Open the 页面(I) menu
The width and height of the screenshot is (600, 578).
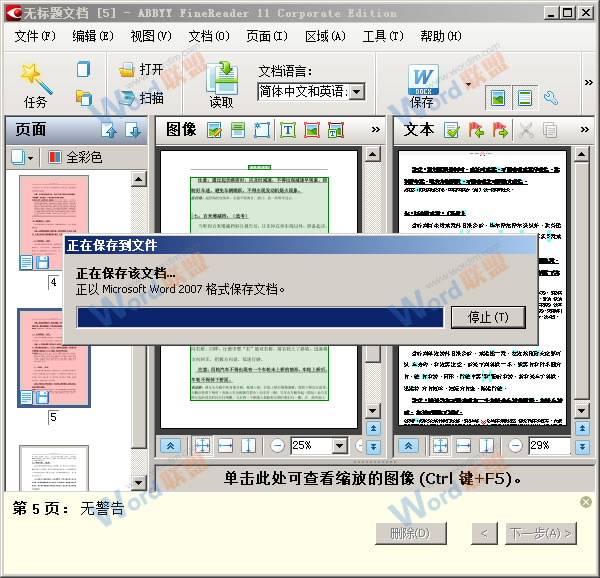point(267,36)
